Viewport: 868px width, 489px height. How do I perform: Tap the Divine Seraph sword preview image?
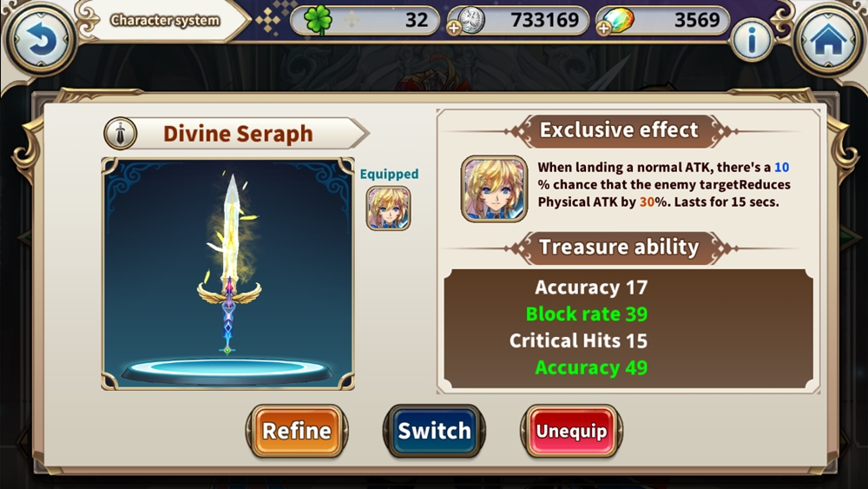[x=227, y=274]
